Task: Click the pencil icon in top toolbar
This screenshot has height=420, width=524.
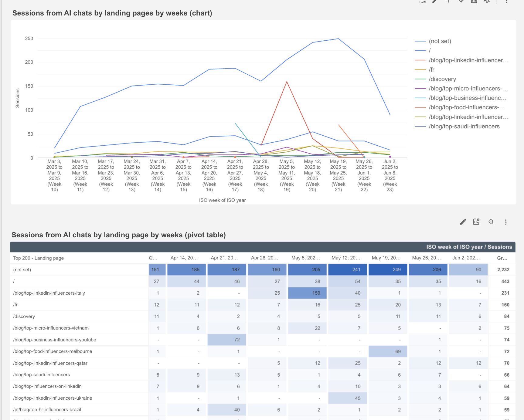Action: (435, 1)
